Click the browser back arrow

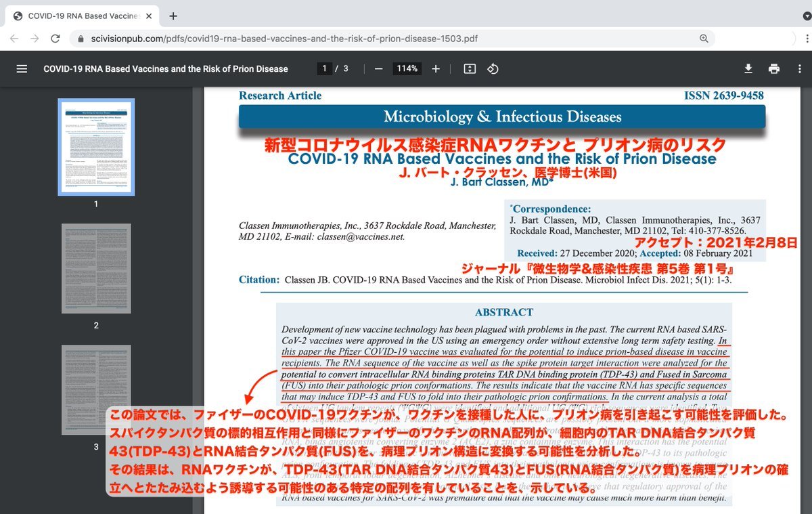[x=14, y=39]
